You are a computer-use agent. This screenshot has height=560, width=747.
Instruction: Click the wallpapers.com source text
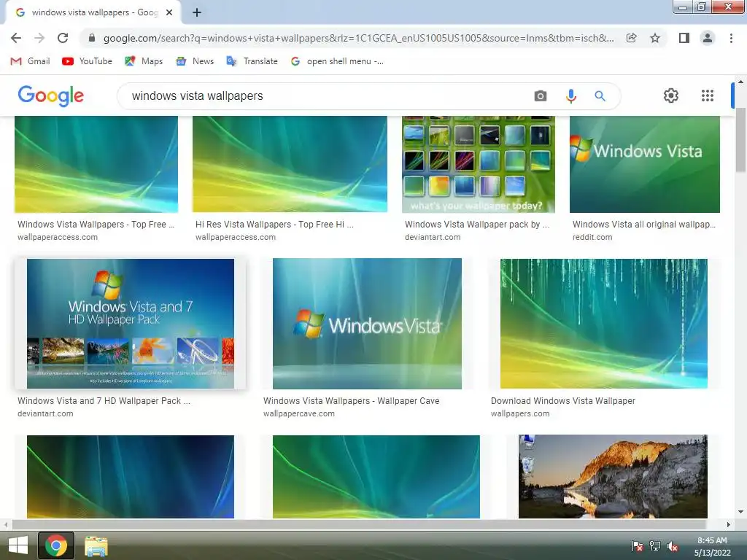(520, 414)
